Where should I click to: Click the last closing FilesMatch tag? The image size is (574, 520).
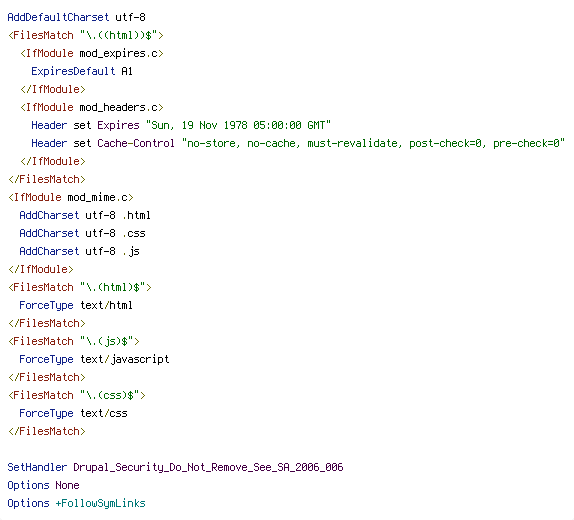[47, 431]
